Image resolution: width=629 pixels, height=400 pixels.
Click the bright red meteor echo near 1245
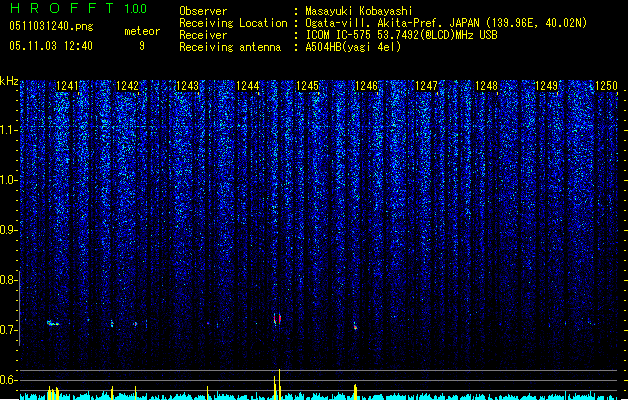[x=277, y=319]
